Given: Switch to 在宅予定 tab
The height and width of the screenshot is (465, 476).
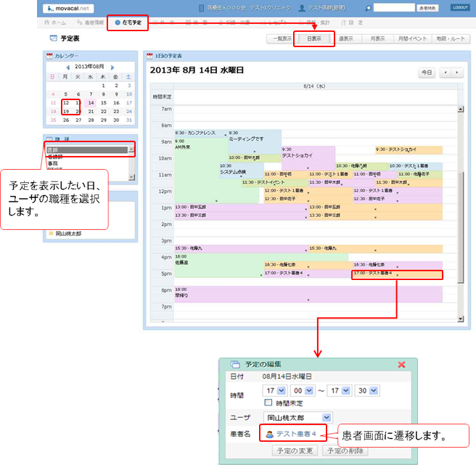Looking at the screenshot, I should point(128,23).
